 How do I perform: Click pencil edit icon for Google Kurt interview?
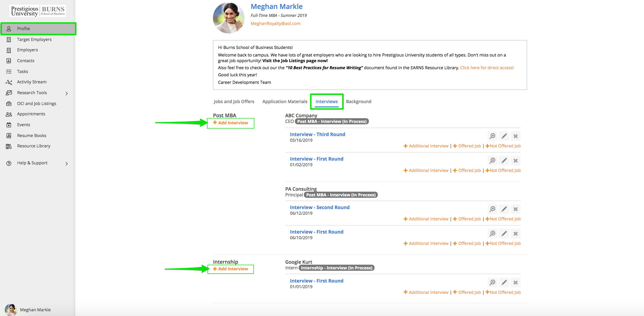pyautogui.click(x=504, y=283)
